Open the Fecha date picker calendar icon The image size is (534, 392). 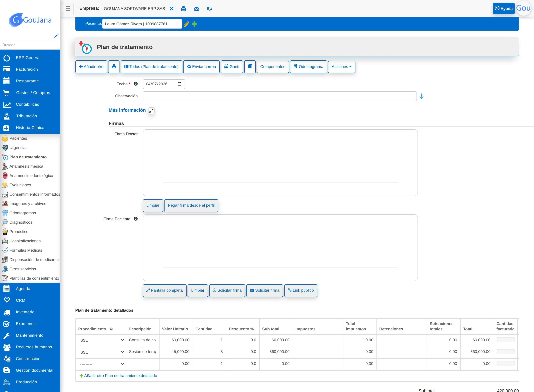pos(180,84)
